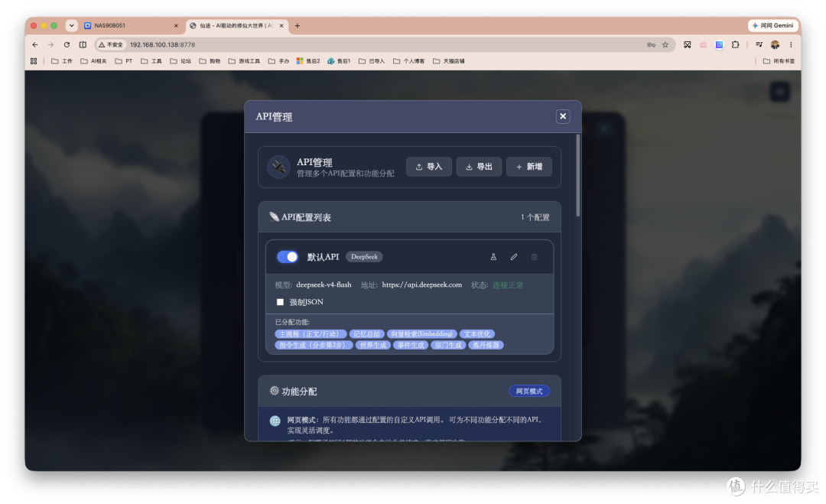Click the address bar showing 192.168.100.138:8778

(x=385, y=45)
